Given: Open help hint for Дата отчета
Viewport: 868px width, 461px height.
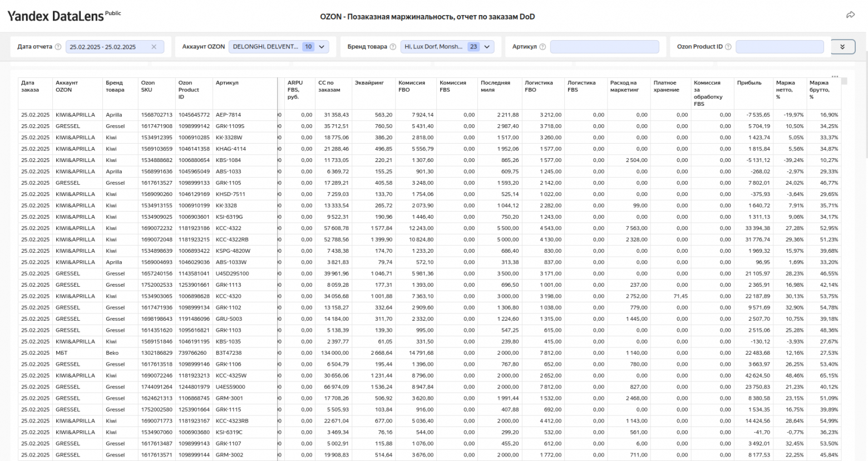Looking at the screenshot, I should [x=58, y=47].
